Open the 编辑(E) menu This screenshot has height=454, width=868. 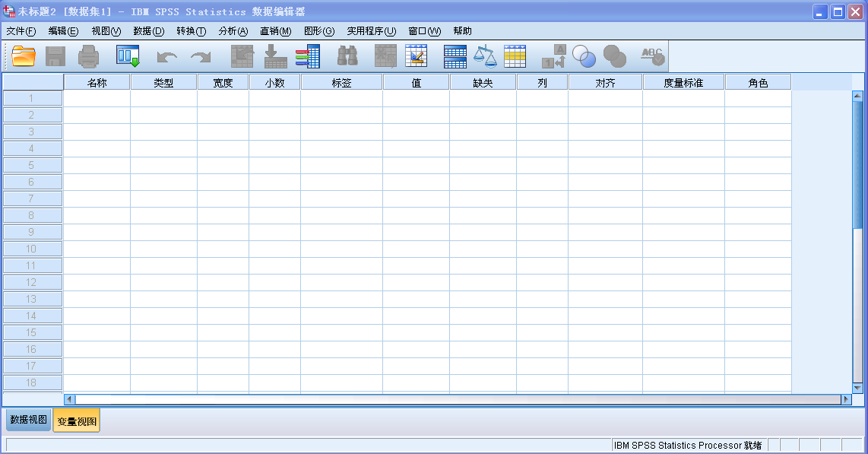pos(63,31)
